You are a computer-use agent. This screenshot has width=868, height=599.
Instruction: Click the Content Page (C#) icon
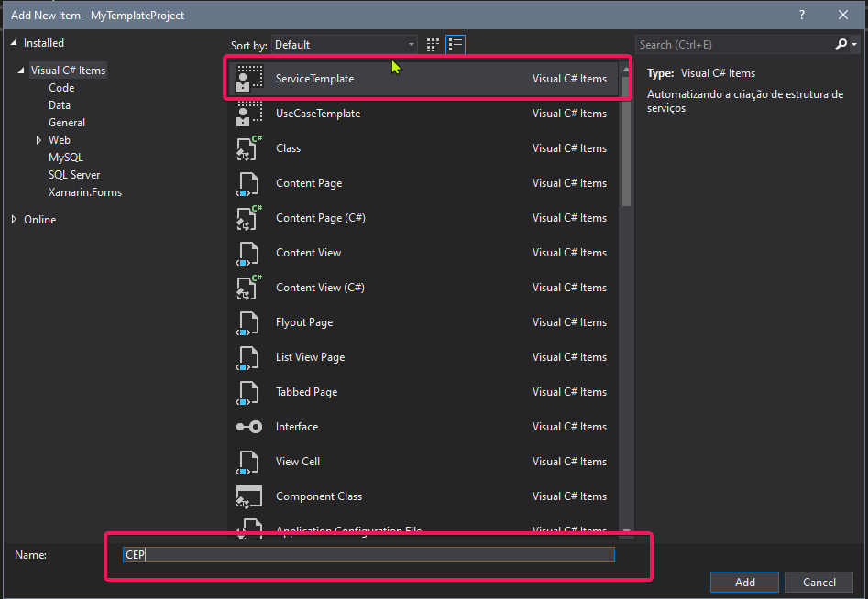(249, 218)
